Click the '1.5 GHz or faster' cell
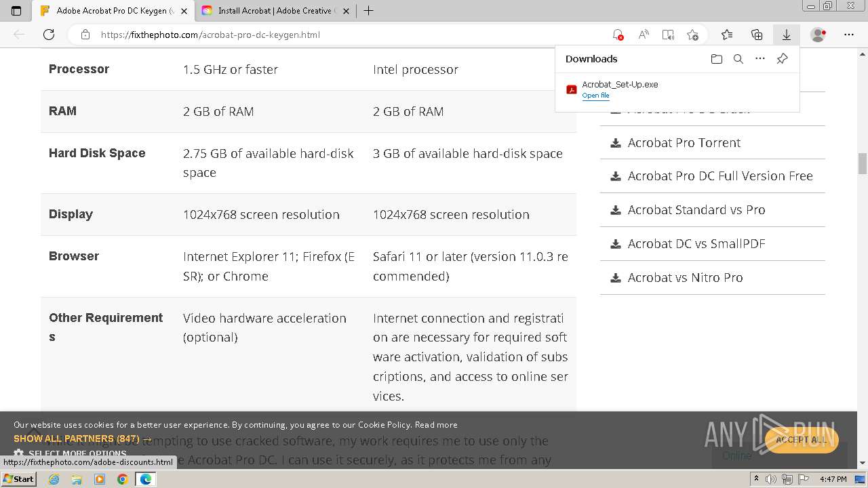868x488 pixels. 231,70
